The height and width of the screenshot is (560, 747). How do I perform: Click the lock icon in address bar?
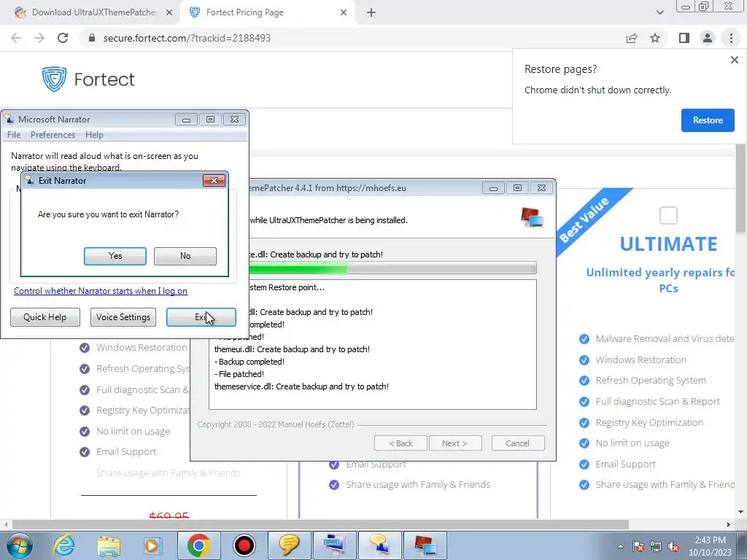(x=92, y=38)
